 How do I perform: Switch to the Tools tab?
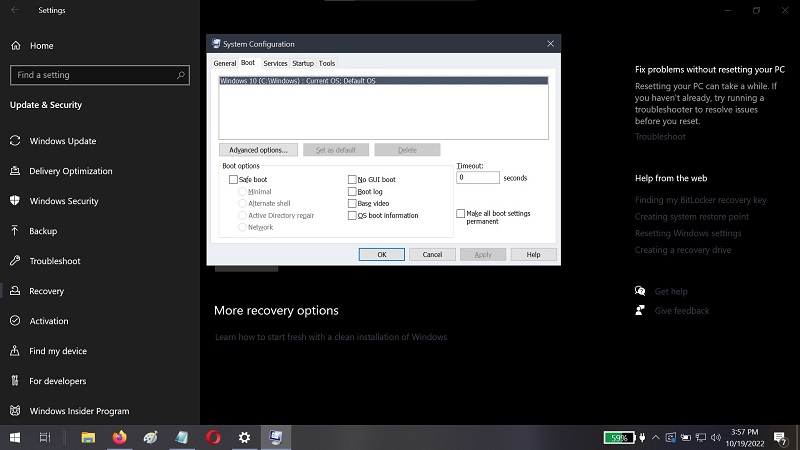pos(327,63)
